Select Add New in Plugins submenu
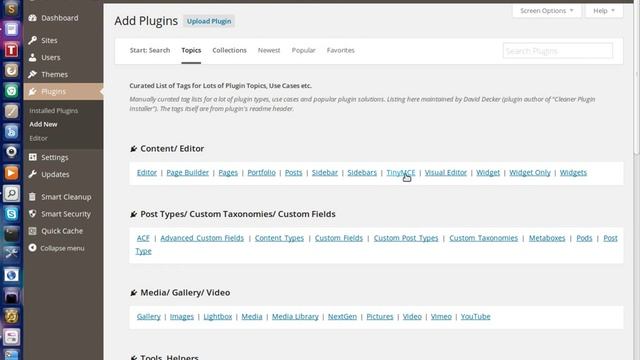Image resolution: width=640 pixels, height=360 pixels. [x=43, y=124]
